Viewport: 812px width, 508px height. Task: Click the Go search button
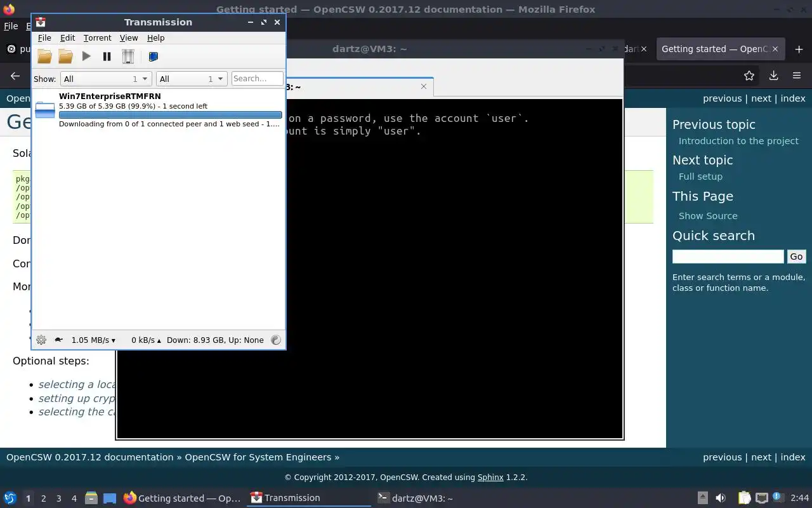pyautogui.click(x=796, y=257)
